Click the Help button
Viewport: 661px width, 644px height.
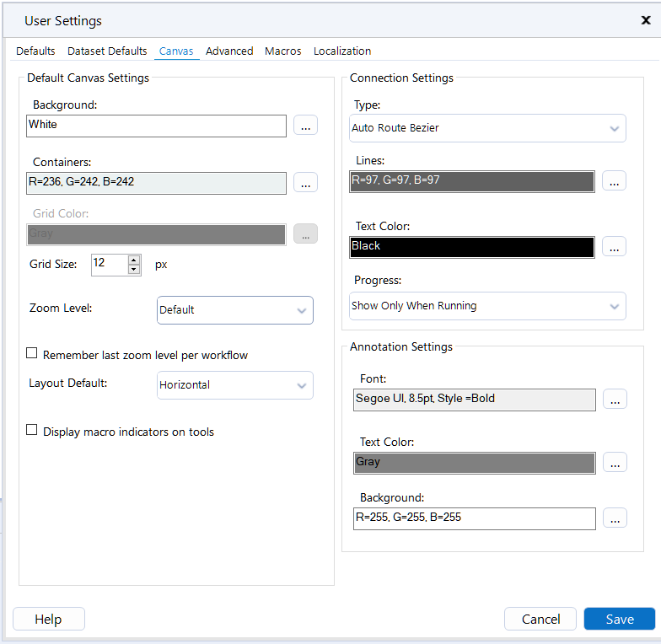coord(48,619)
